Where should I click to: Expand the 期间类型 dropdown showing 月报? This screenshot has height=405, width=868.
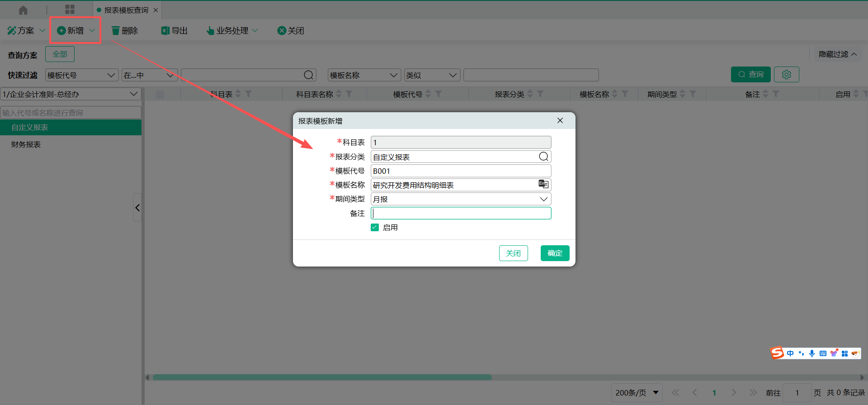[543, 199]
